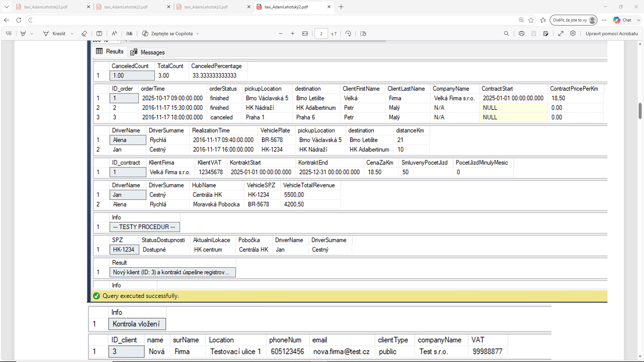Click the Nový klient result cell
The width and height of the screenshot is (644, 362).
[x=172, y=272]
